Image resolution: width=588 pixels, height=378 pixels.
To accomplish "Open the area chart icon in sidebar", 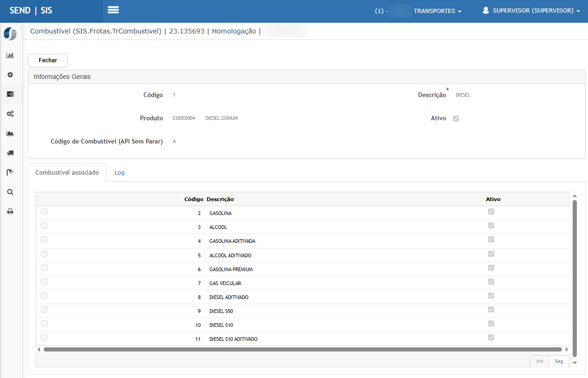I will (10, 133).
